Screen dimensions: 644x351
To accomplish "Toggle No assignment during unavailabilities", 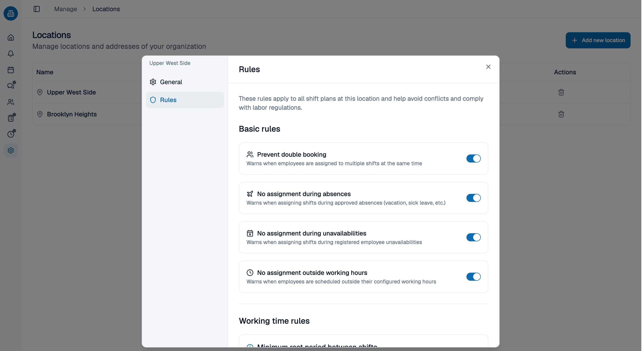I will 473,237.
